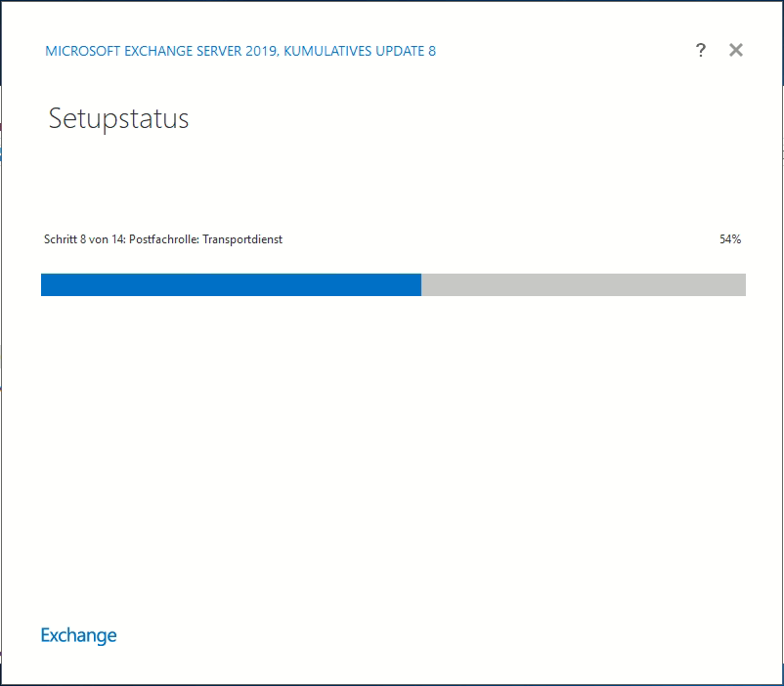Click the blue filled part of progress bar
Viewport: 784px width, 686px height.
tap(231, 284)
